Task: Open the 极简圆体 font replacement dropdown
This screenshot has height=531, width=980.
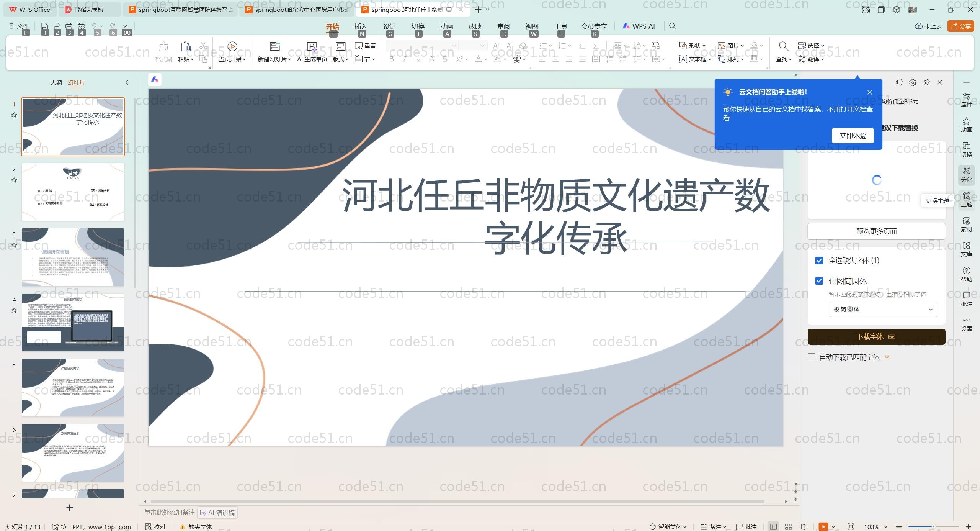Action: tap(883, 310)
